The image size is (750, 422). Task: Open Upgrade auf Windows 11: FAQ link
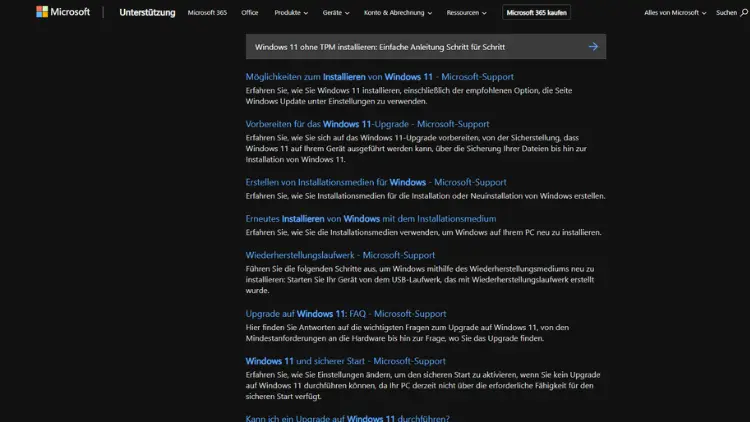coord(346,314)
